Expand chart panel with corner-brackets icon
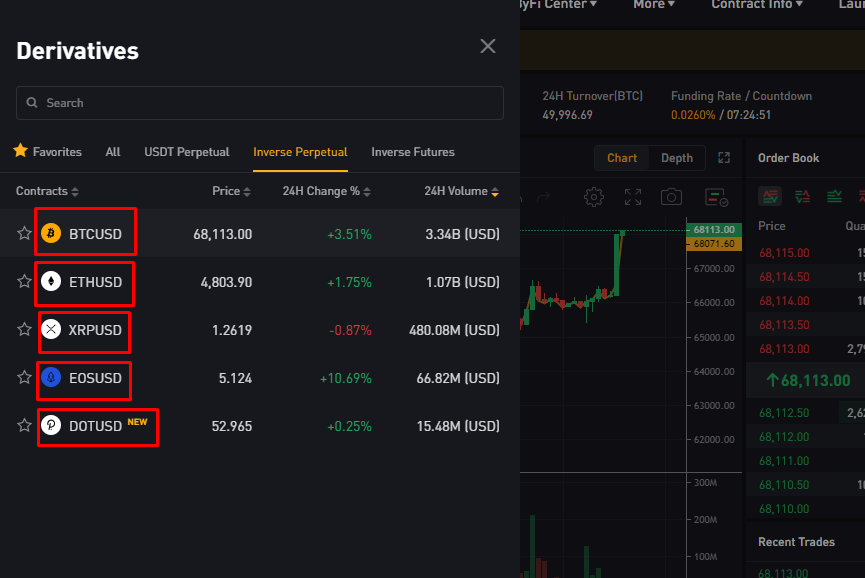The height and width of the screenshot is (578, 865). coord(724,158)
